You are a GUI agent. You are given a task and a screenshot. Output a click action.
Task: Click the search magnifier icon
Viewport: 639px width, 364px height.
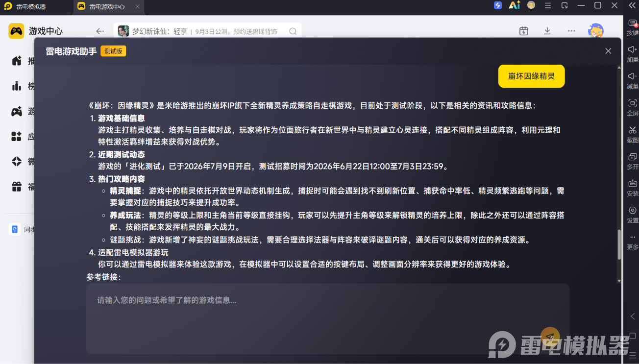pyautogui.click(x=293, y=31)
